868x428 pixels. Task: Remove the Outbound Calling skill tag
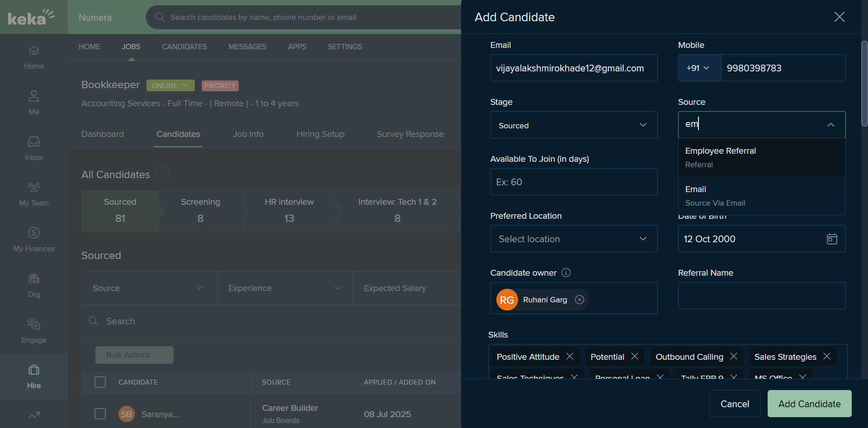click(734, 356)
